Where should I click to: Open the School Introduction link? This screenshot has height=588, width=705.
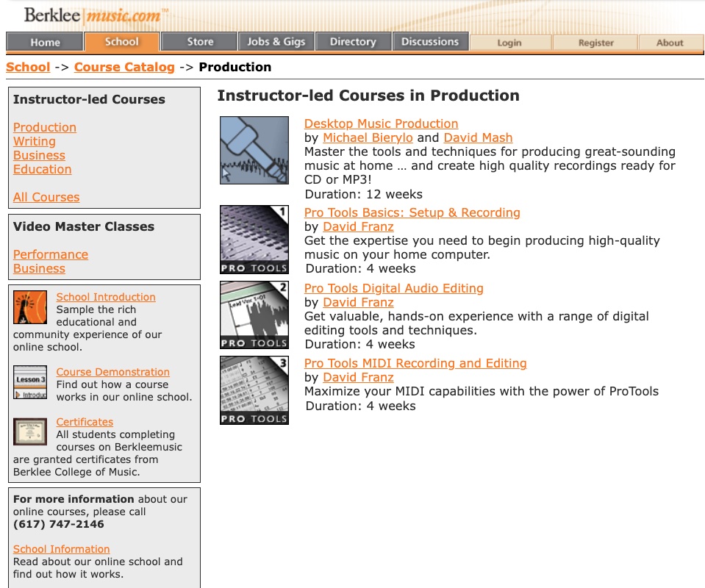pyautogui.click(x=106, y=297)
